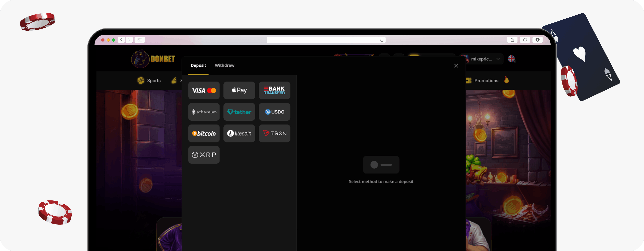
Task: Open the Sports section
Action: coord(149,81)
